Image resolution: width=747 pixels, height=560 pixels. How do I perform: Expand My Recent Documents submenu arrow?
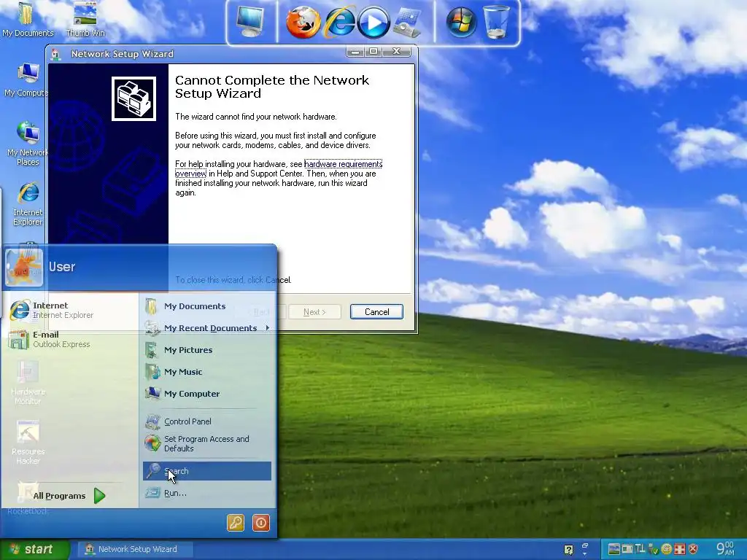[x=267, y=327]
